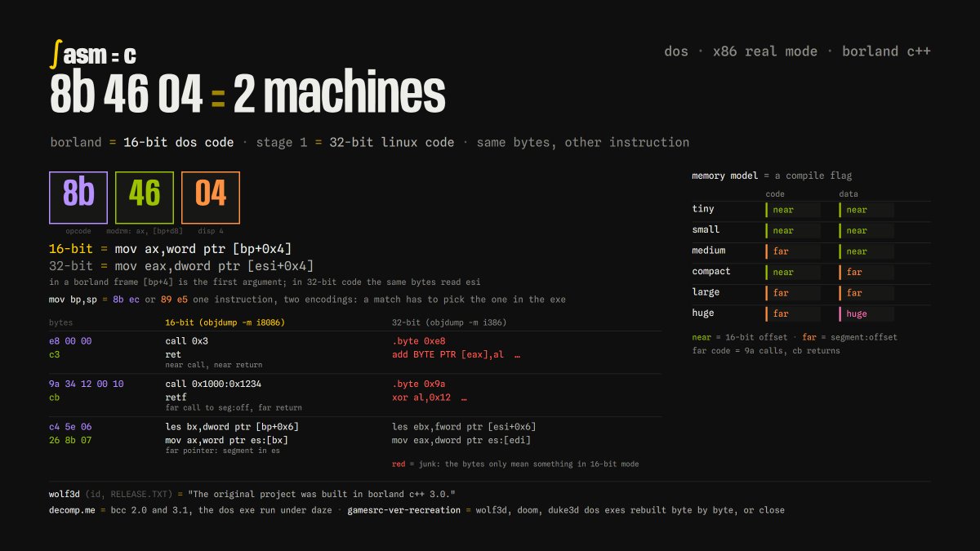980x551 pixels.
Task: Click 'mov ax,word ptr es:[bx]'
Action: pos(226,440)
